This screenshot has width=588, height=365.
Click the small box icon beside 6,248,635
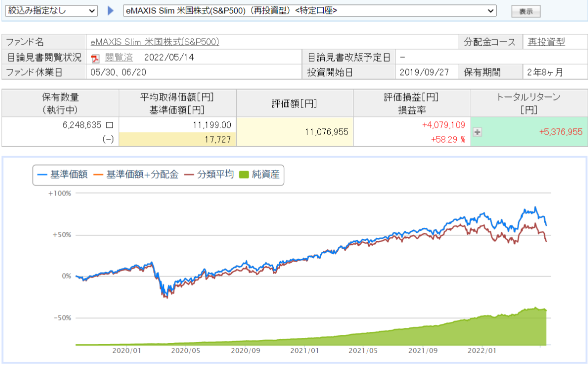(109, 125)
